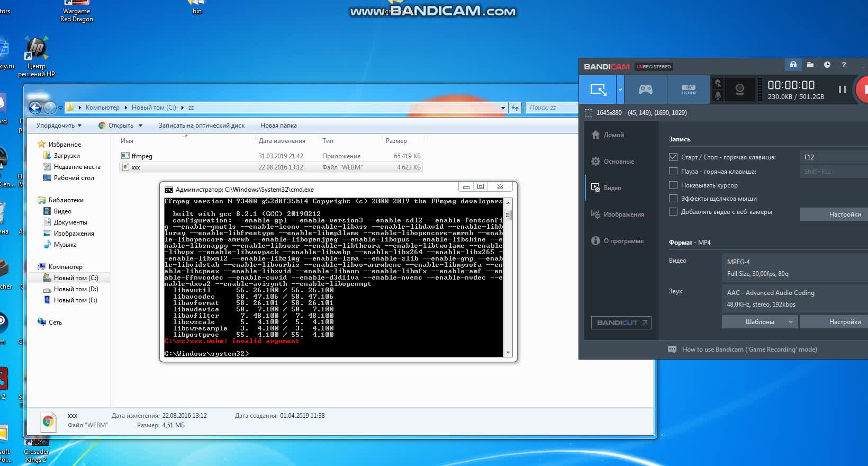Open Bandicam output folder icon
Image resolution: width=868 pixels, height=466 pixels.
(x=810, y=65)
